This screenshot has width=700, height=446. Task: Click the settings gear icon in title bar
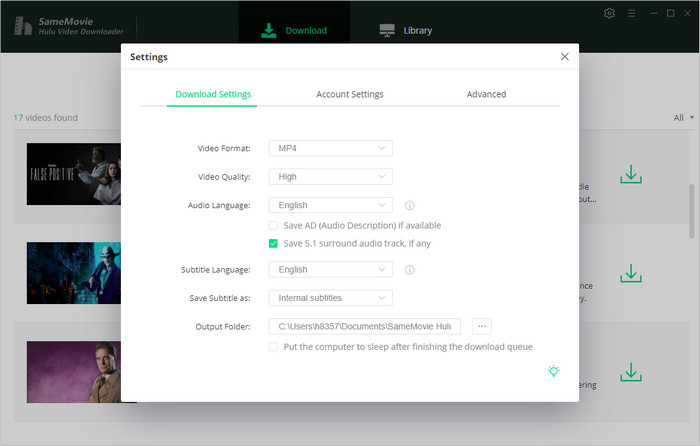click(610, 13)
